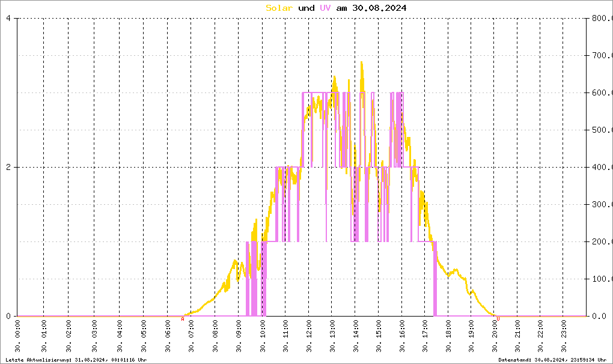
Task: Click the time label "30. 08:00"
Action: [215, 336]
